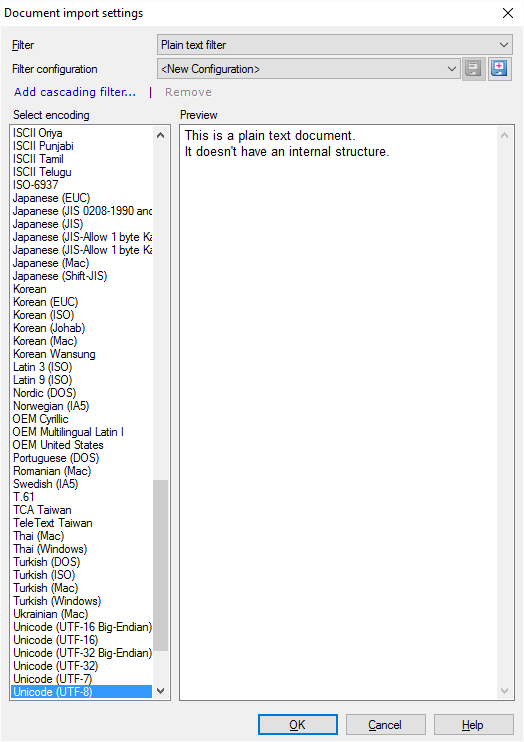524x742 pixels.
Task: Select OEM Multilingual Latin I encoding
Action: click(x=81, y=432)
